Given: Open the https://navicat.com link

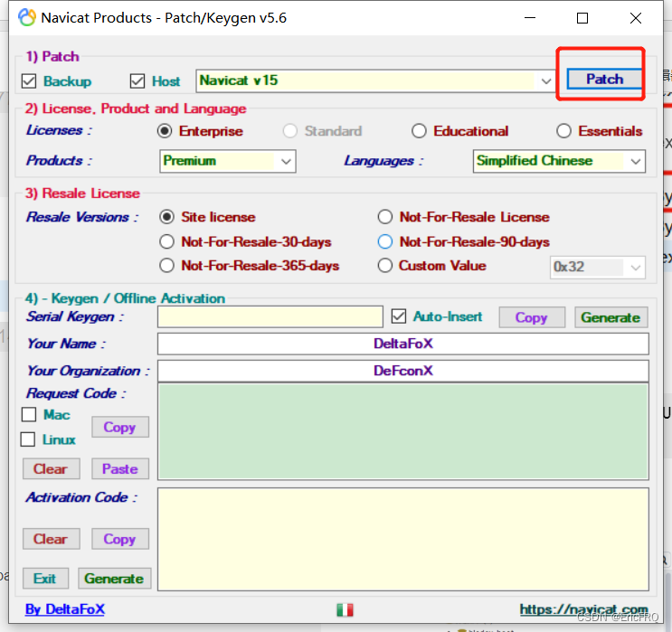Looking at the screenshot, I should (583, 609).
